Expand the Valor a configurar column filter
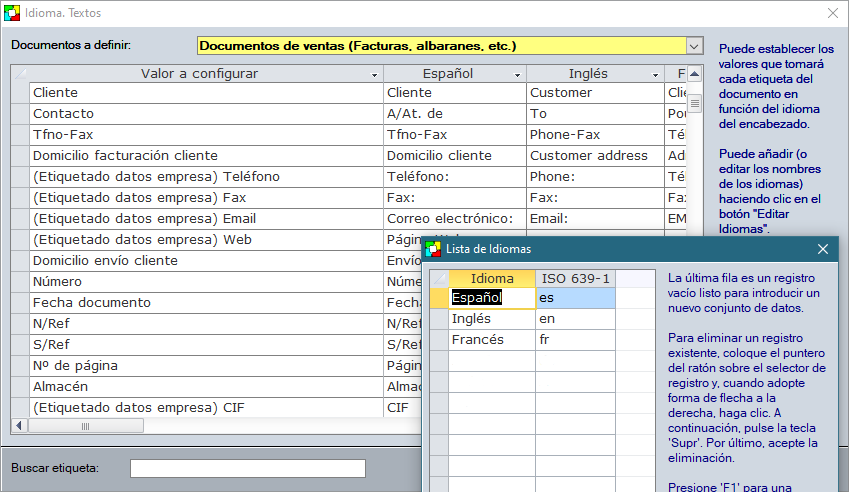Viewport: 849px width, 492px height. pos(374,75)
